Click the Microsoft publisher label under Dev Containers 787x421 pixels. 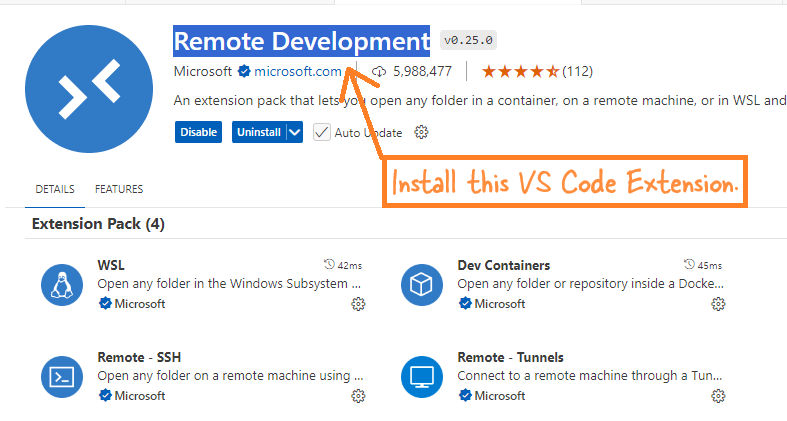click(x=500, y=304)
